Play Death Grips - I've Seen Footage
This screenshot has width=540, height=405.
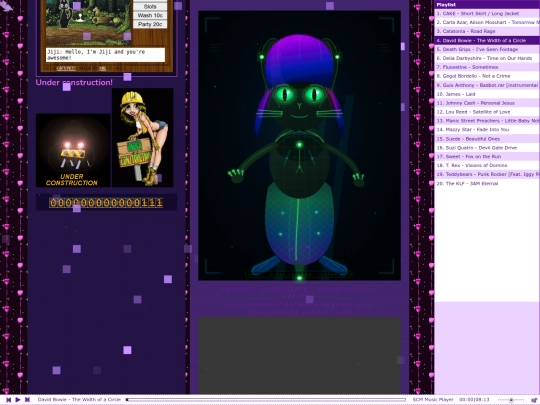tap(487, 49)
